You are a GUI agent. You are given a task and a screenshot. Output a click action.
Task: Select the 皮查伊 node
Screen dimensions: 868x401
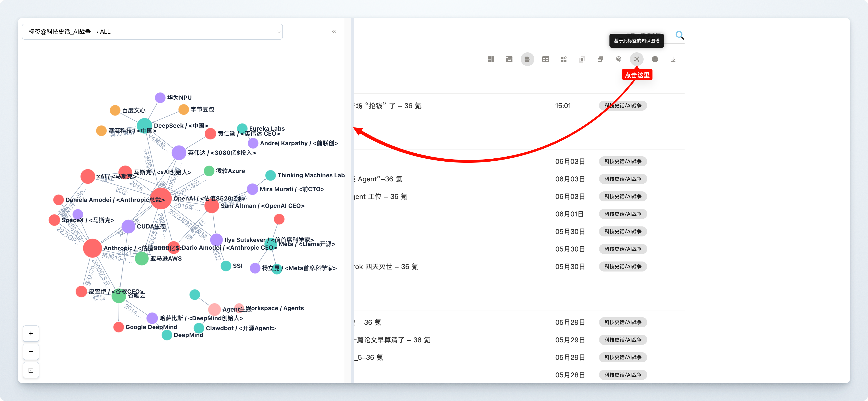(x=81, y=291)
